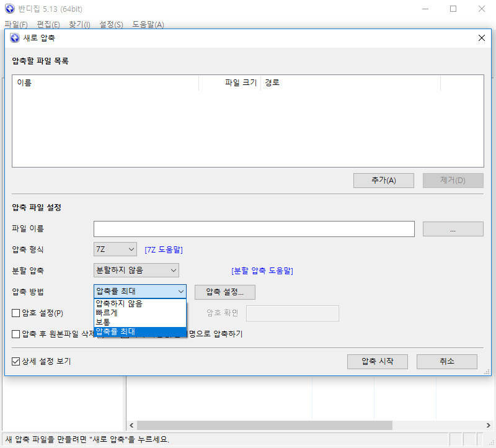496x448 pixels.
Task: Collapse the 압축 방법 combo box
Action: pyautogui.click(x=140, y=291)
